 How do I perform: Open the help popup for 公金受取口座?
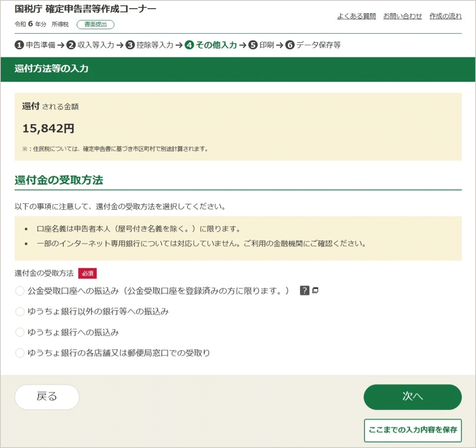pos(304,291)
